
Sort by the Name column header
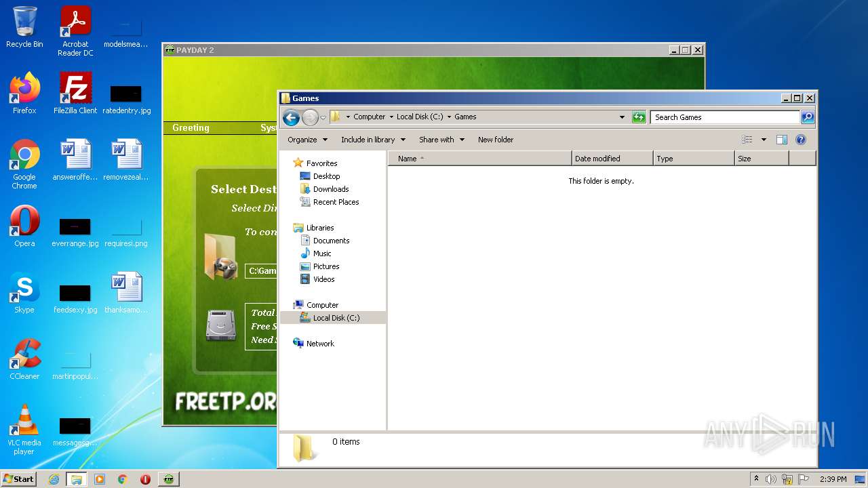[x=480, y=159]
